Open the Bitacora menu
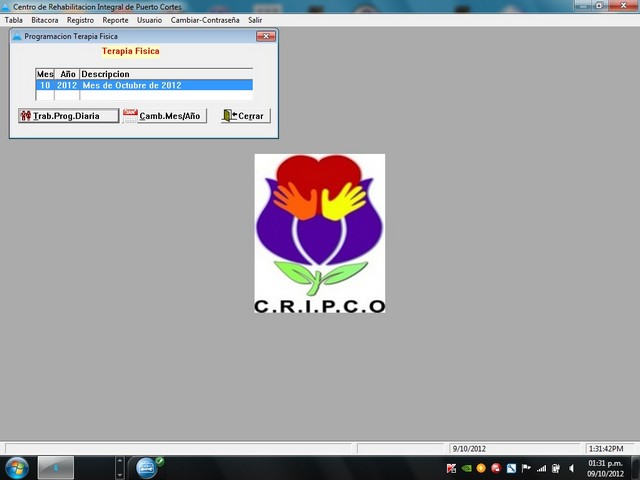 pos(44,20)
